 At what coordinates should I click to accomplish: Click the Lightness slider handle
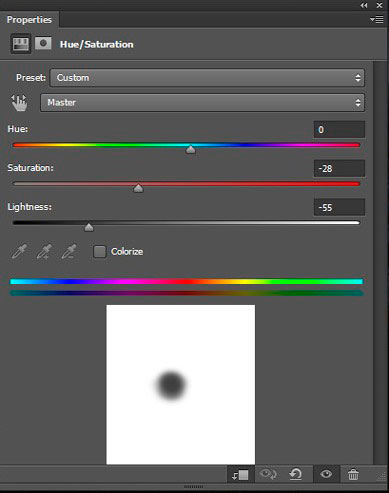tap(89, 227)
